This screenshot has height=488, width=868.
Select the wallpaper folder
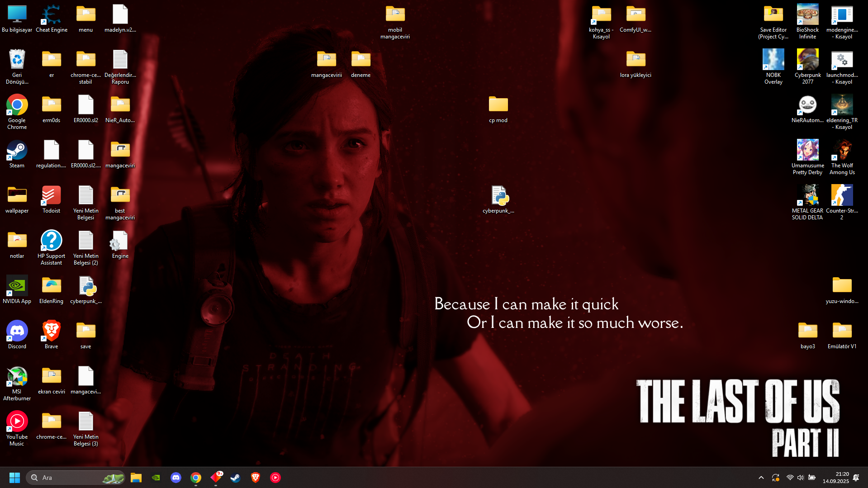(17, 199)
